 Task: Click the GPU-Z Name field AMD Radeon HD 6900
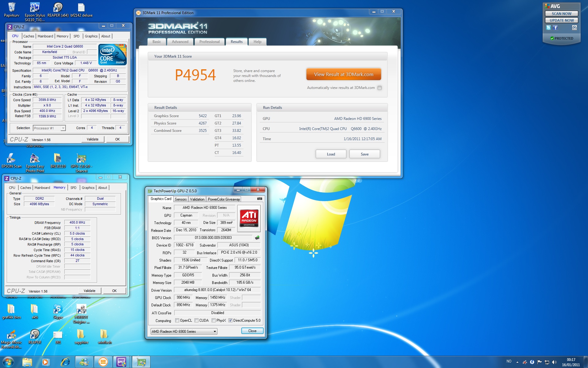pos(205,208)
